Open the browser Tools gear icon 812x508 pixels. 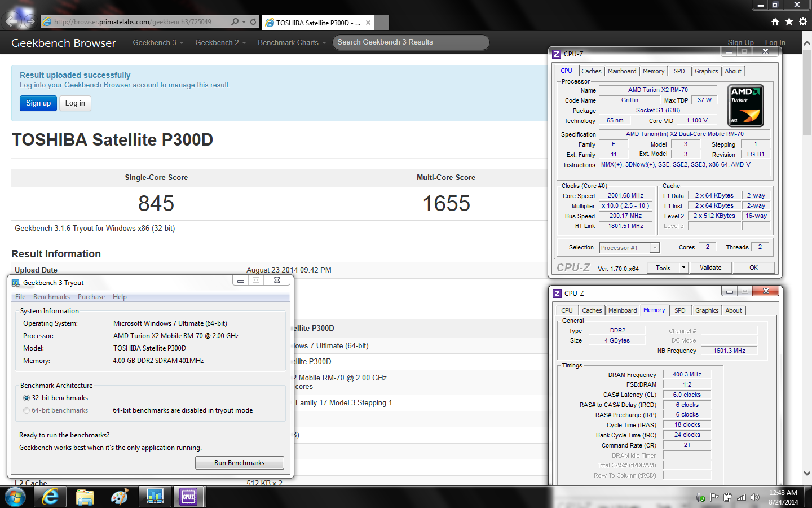pos(802,21)
